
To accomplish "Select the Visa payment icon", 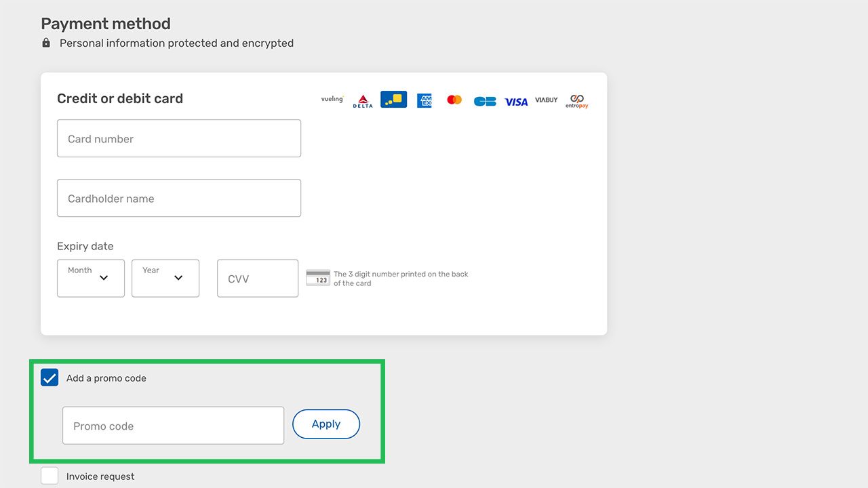I will point(515,101).
